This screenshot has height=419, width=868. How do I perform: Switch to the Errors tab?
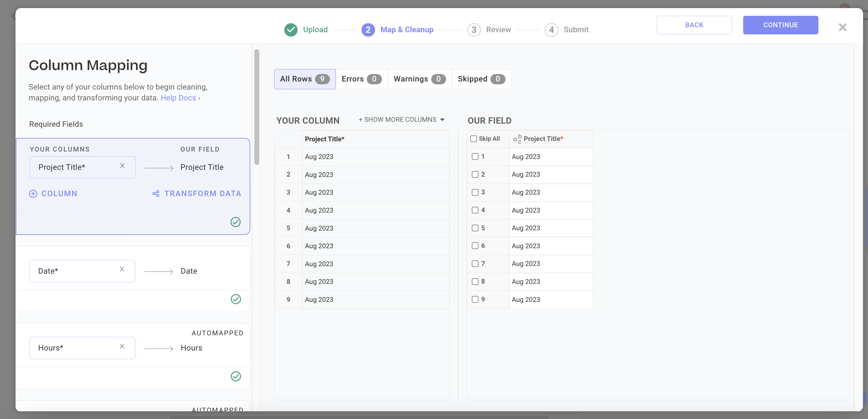tap(361, 79)
